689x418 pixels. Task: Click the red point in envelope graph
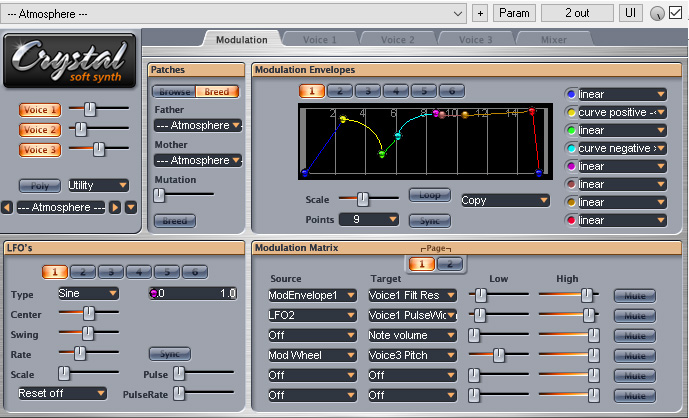coord(532,111)
